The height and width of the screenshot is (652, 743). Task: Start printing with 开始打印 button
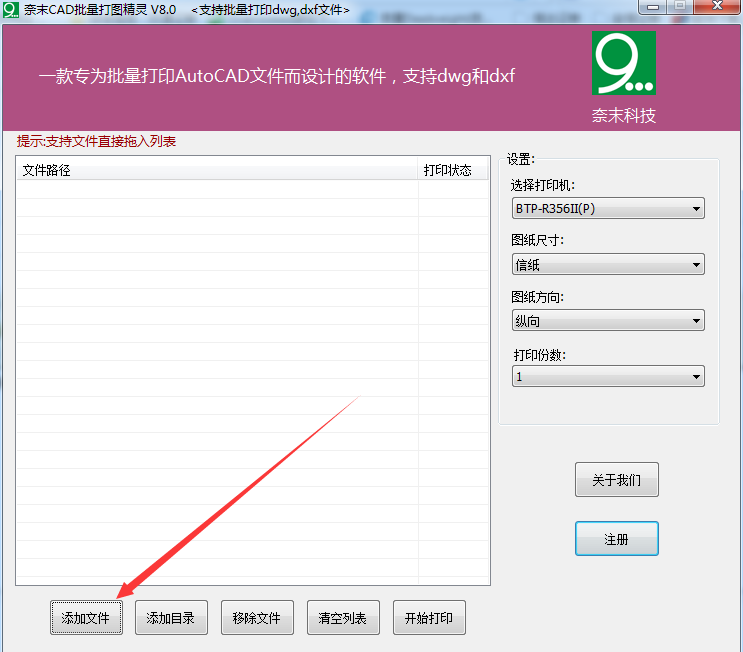click(429, 617)
